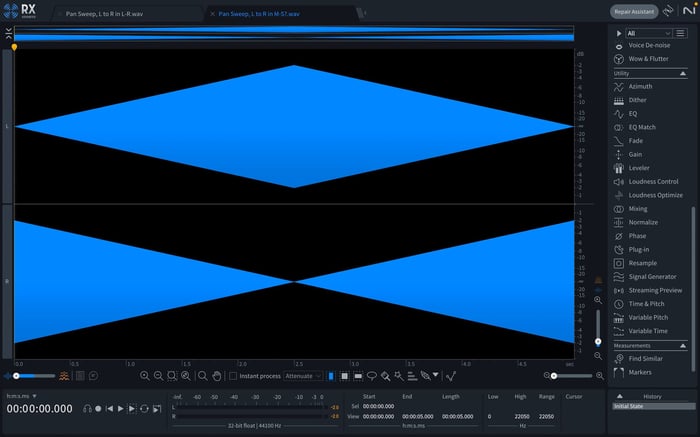This screenshot has height=437, width=700.
Task: Toggle loop playback button
Action: [144, 408]
